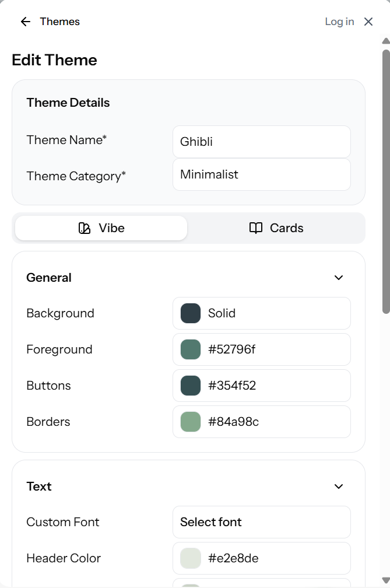
Task: Collapse the General section
Action: (x=338, y=278)
